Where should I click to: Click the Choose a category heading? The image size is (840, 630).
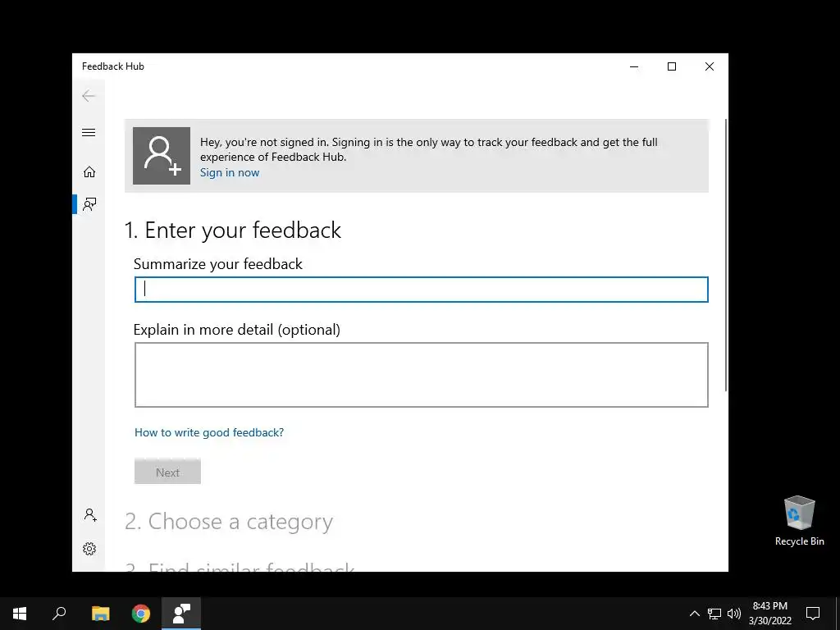coord(229,521)
